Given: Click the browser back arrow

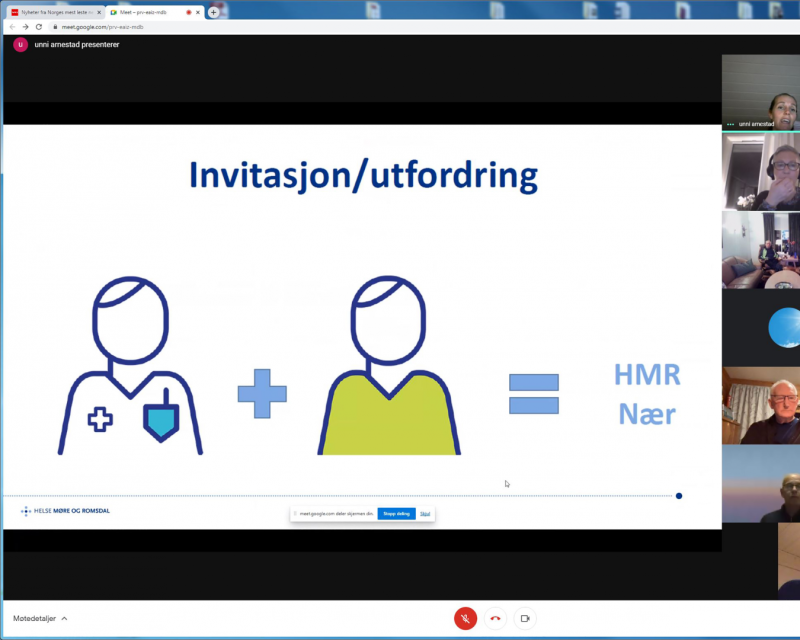Looking at the screenshot, I should tap(12, 27).
